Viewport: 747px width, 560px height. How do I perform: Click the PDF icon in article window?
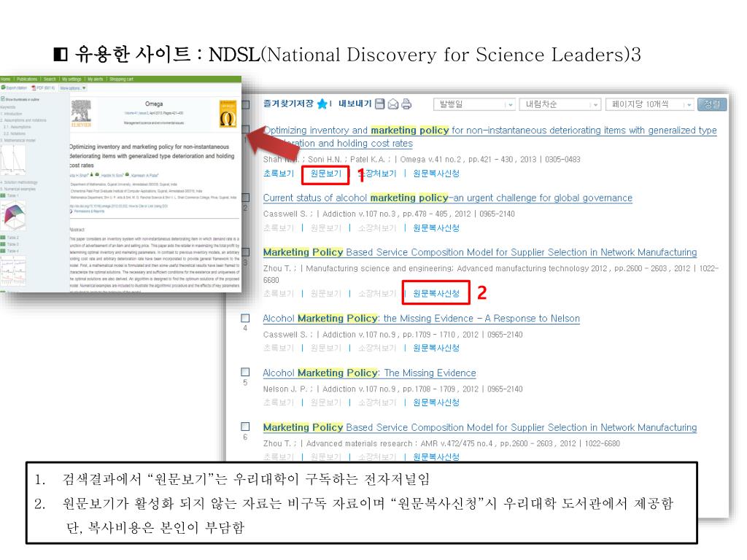click(x=34, y=88)
